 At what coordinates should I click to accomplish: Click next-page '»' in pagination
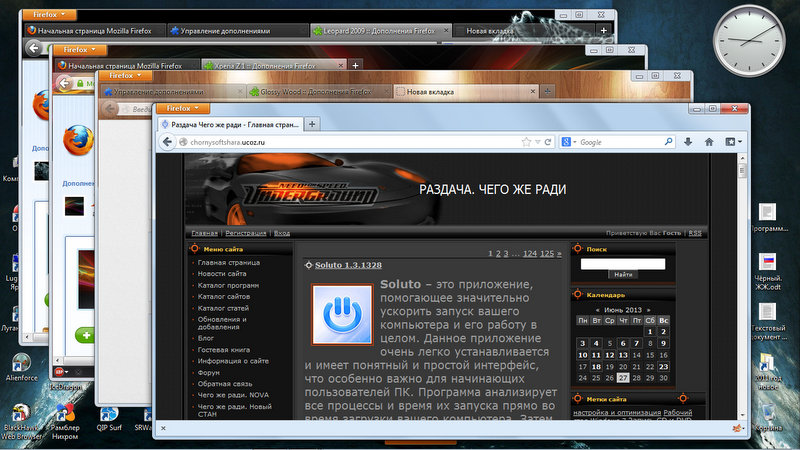click(x=559, y=253)
